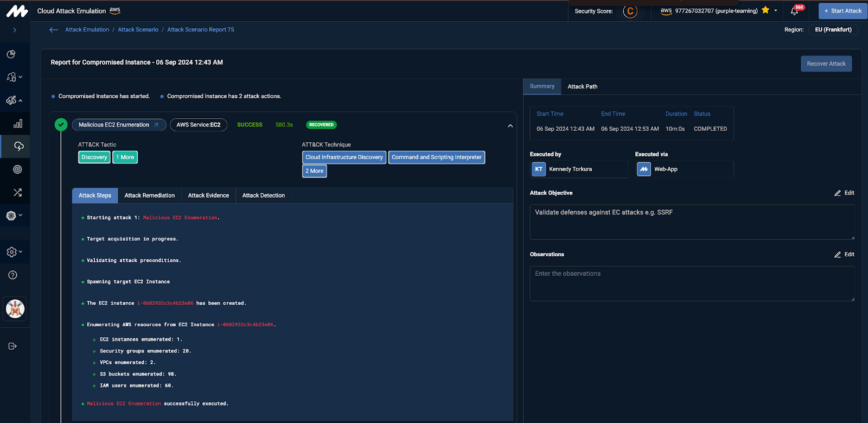Select the Attack Detection tab

(264, 195)
